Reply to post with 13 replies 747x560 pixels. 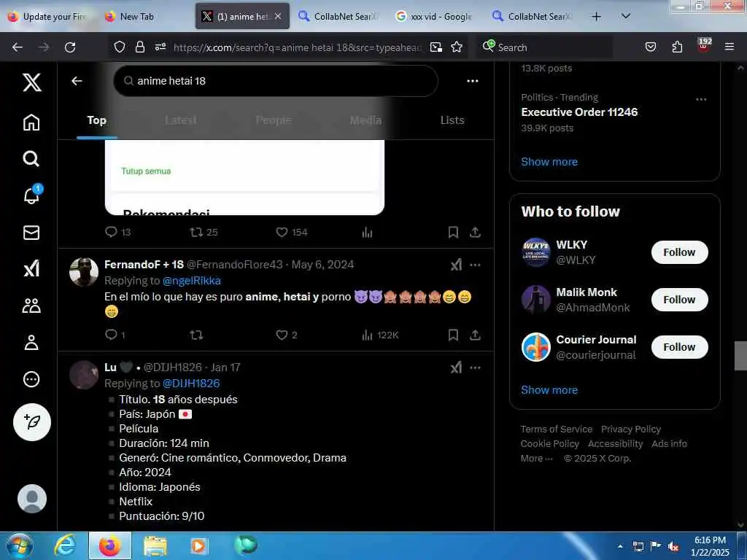point(117,233)
